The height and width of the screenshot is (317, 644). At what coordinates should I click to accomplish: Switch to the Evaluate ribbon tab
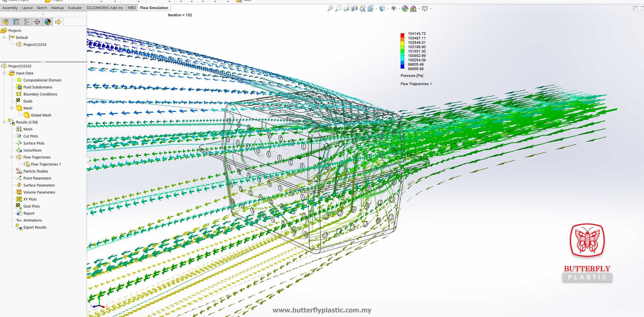click(x=74, y=8)
